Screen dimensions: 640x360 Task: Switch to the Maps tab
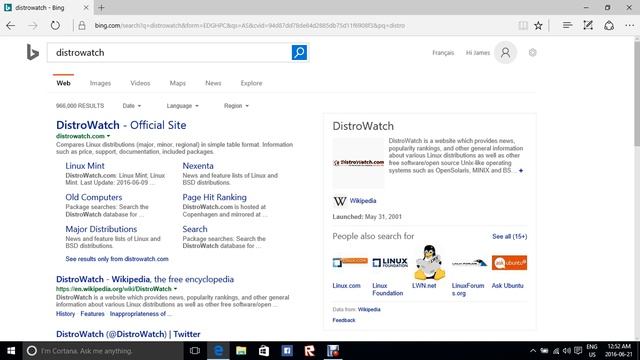[x=178, y=83]
